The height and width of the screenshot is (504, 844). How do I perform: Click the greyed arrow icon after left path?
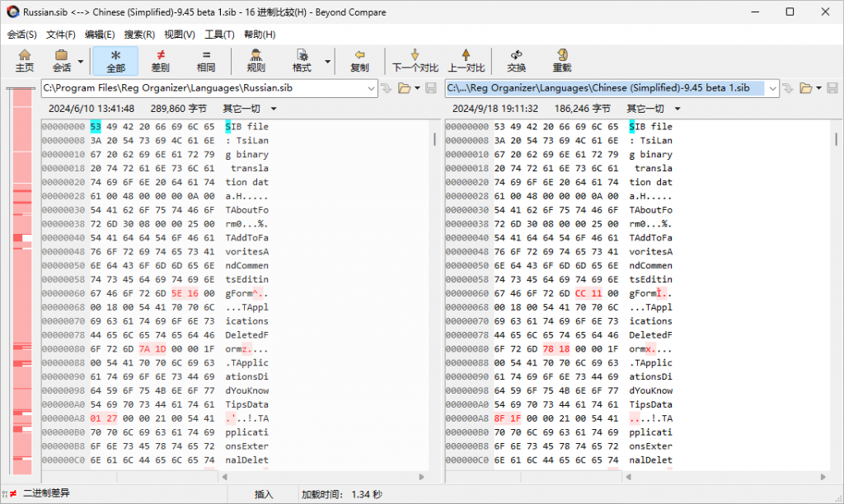click(x=387, y=88)
